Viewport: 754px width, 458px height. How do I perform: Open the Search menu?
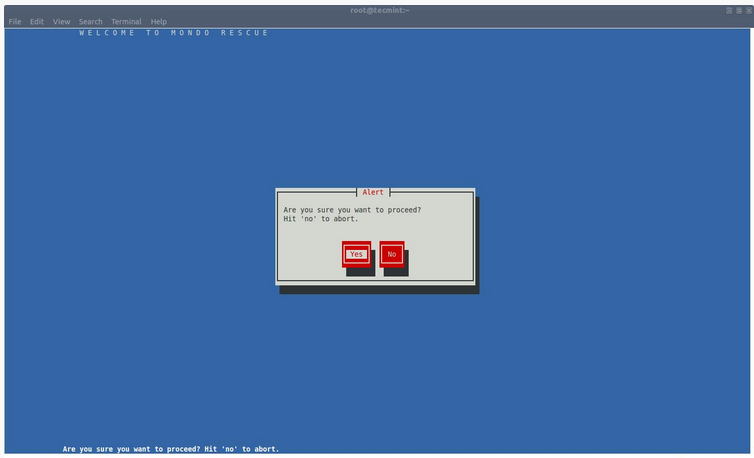pos(91,21)
